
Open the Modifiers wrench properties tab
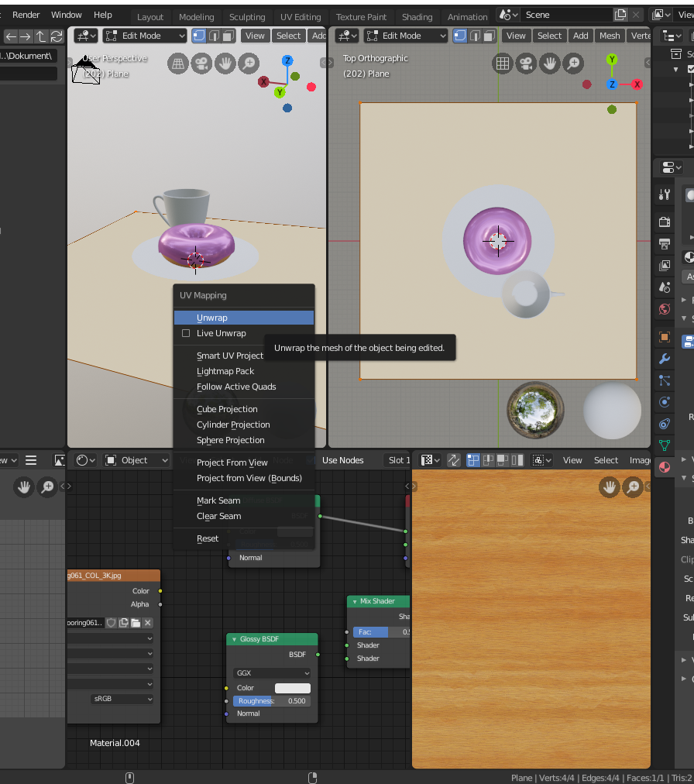[x=664, y=359]
